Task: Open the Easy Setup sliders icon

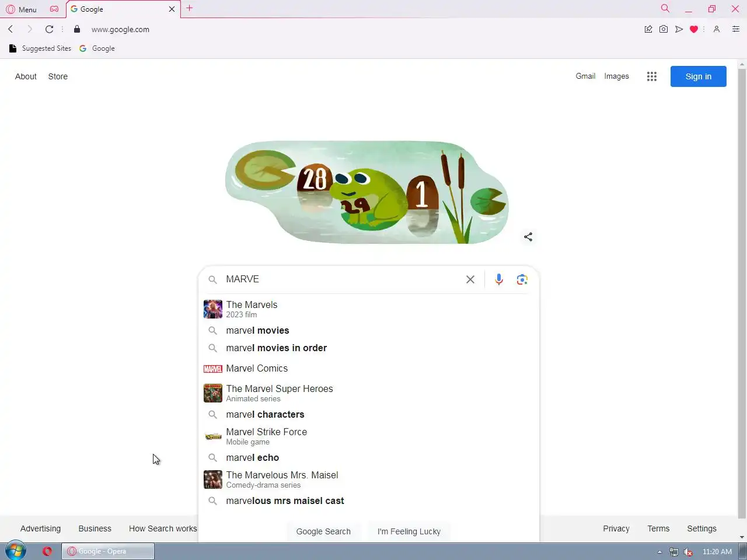Action: tap(736, 29)
